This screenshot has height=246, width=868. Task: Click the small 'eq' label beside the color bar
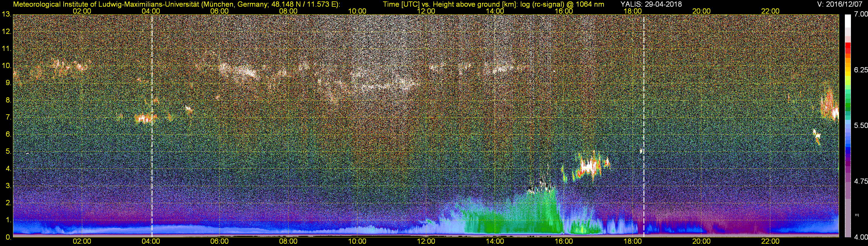(857, 215)
